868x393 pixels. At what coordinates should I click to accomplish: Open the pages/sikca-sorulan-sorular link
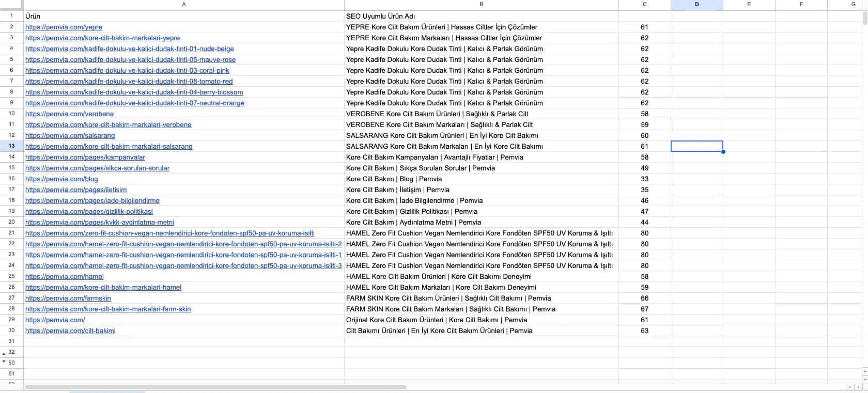tap(97, 168)
